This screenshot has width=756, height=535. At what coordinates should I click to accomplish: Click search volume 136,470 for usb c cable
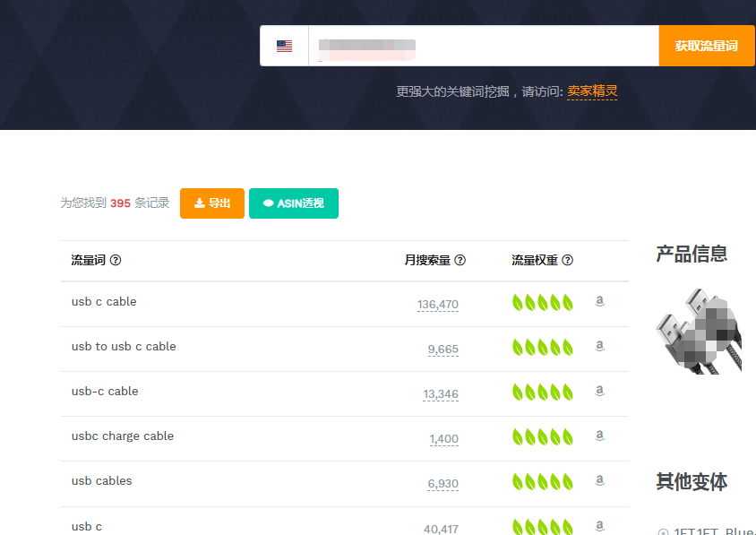[438, 305]
